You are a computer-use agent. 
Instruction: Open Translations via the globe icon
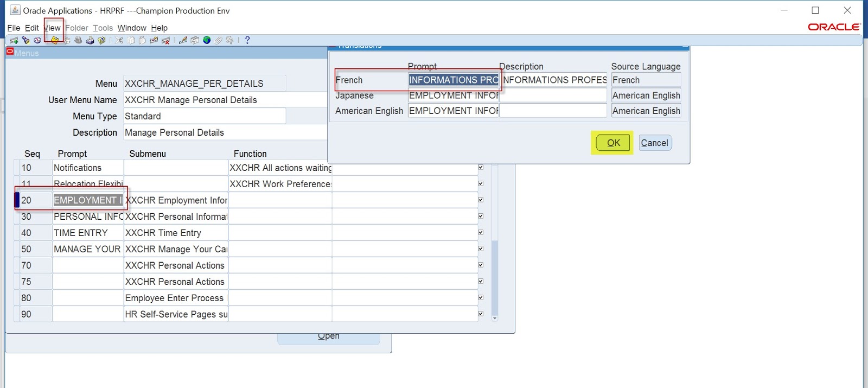[207, 40]
